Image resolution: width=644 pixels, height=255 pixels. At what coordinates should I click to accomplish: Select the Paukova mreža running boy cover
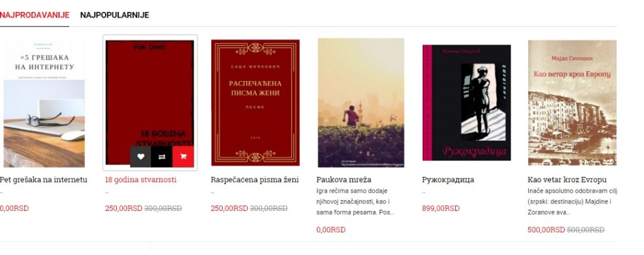pyautogui.click(x=361, y=102)
